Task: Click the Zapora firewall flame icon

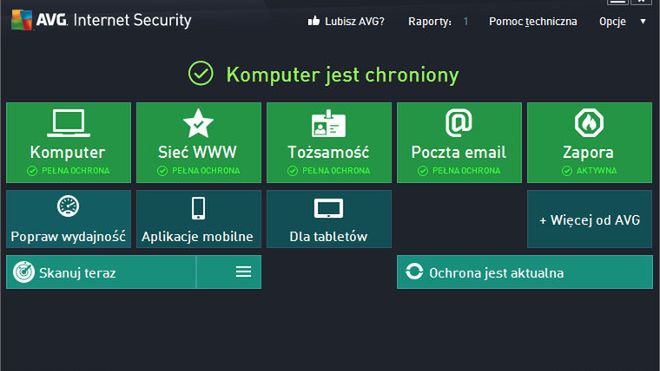Action: [x=589, y=123]
